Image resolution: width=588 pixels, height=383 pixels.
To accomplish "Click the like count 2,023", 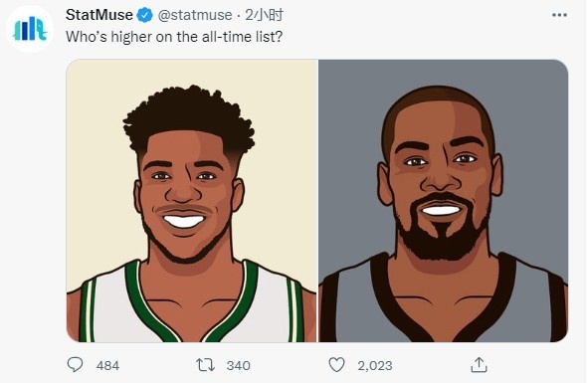I will [x=375, y=365].
